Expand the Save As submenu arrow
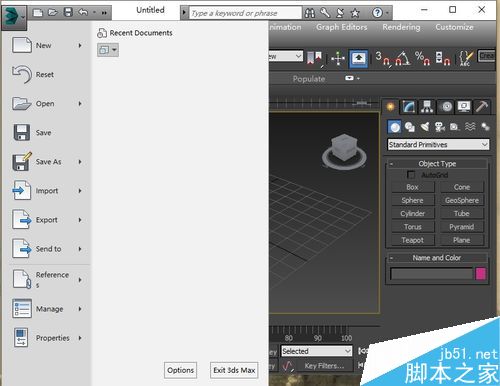The width and height of the screenshot is (500, 386). pos(80,162)
